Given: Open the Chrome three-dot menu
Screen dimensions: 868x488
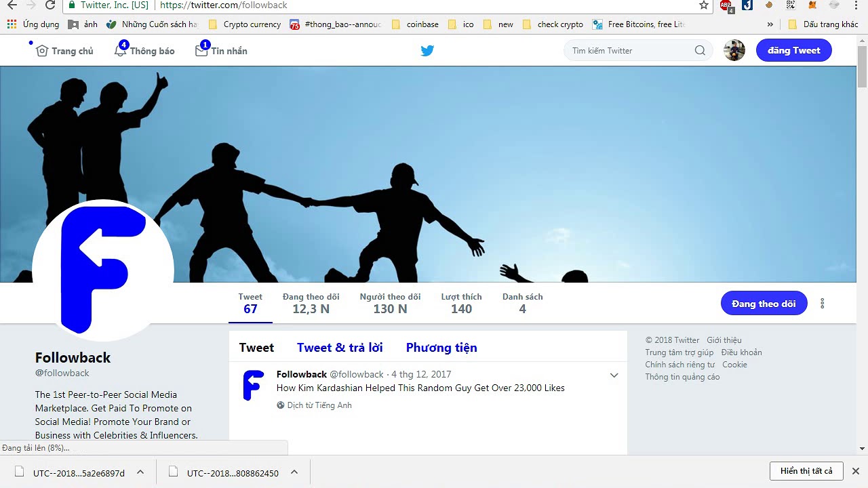Looking at the screenshot, I should pyautogui.click(x=856, y=5).
